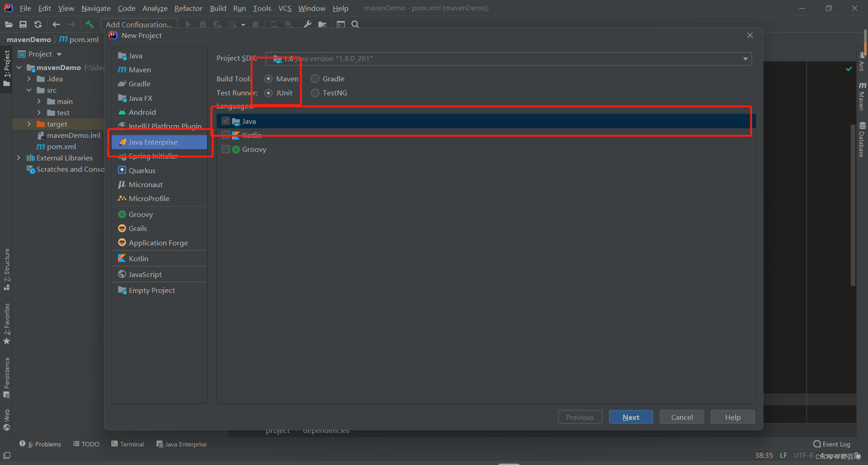Viewport: 868px width, 465px height.
Task: Toggle the Java language checkbox
Action: 226,121
